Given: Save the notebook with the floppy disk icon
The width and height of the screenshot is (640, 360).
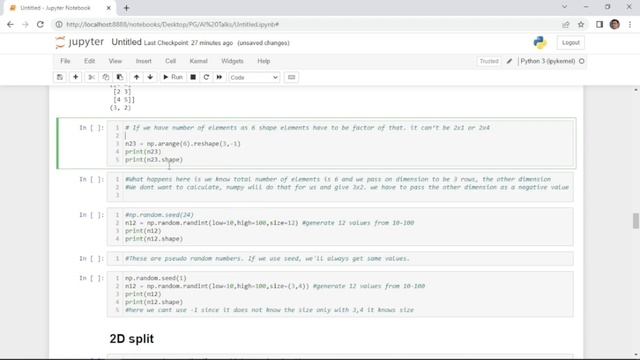Looking at the screenshot, I should 60,77.
